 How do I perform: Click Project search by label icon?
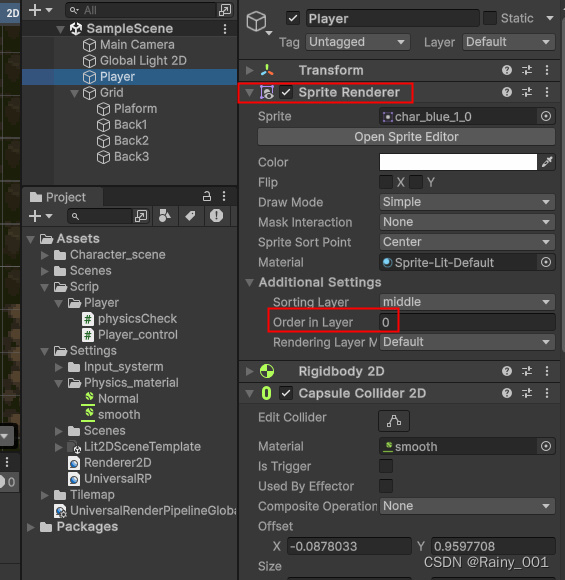coord(191,216)
